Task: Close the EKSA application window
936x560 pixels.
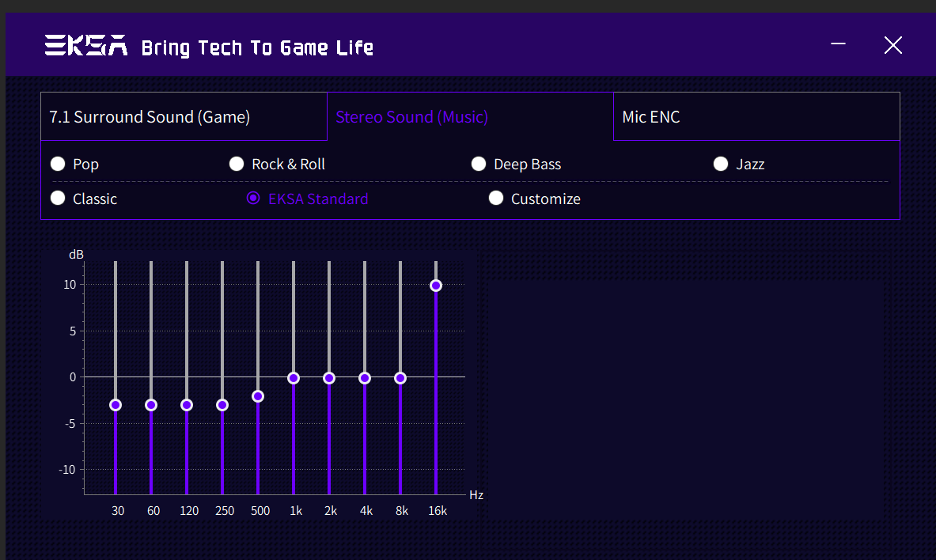Action: click(x=893, y=45)
